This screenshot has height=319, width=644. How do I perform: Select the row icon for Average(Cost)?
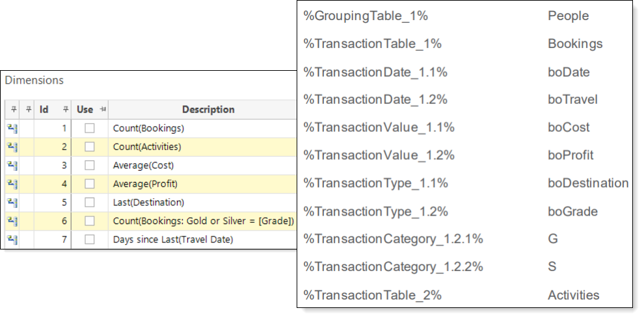[x=13, y=166]
